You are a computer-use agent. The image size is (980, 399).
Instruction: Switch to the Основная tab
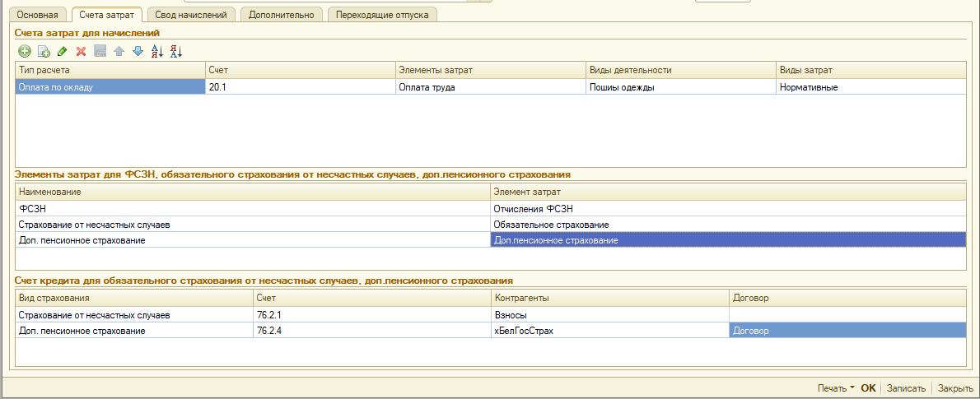pos(38,15)
